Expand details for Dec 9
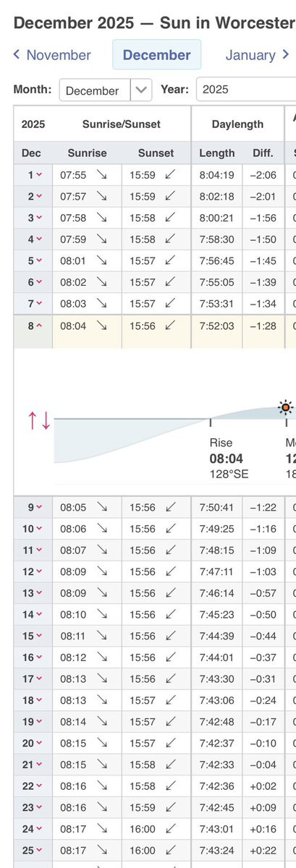The height and width of the screenshot is (868, 296). (x=35, y=507)
